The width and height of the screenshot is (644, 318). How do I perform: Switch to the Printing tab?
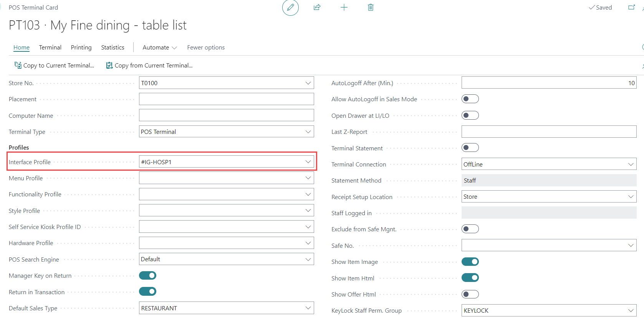81,48
